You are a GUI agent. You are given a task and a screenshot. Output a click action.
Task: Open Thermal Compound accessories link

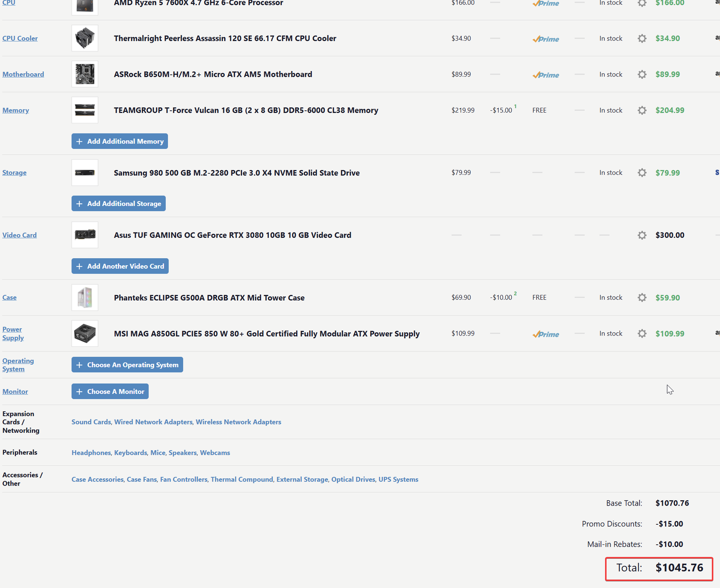pyautogui.click(x=242, y=479)
